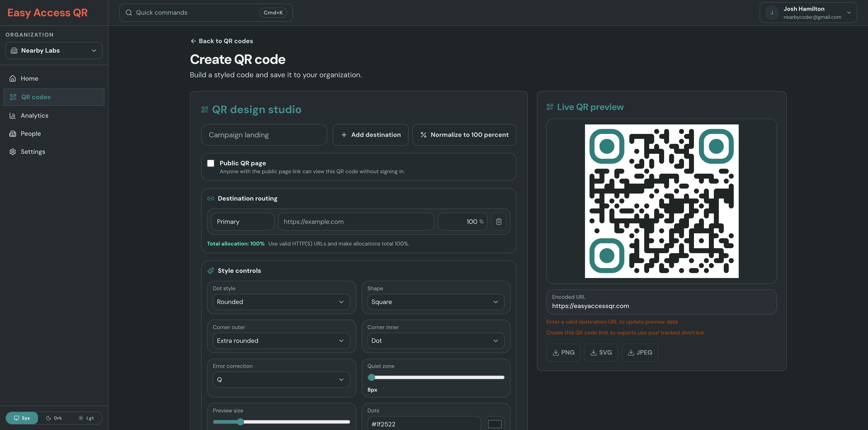868x430 pixels.
Task: Enable the Public QR page checkbox
Action: pyautogui.click(x=211, y=163)
